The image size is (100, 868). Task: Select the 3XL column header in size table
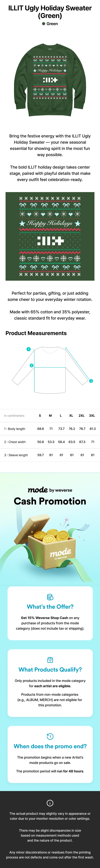pos(92,415)
